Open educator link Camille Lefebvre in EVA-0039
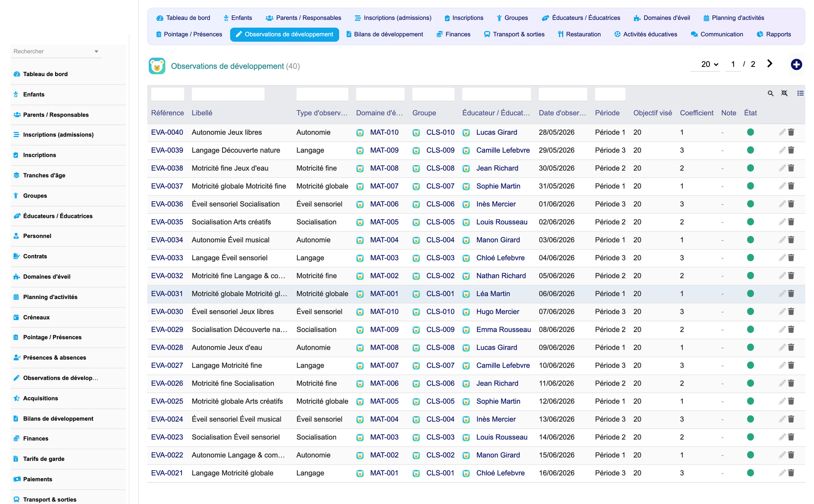The image size is (814, 504). (x=503, y=150)
